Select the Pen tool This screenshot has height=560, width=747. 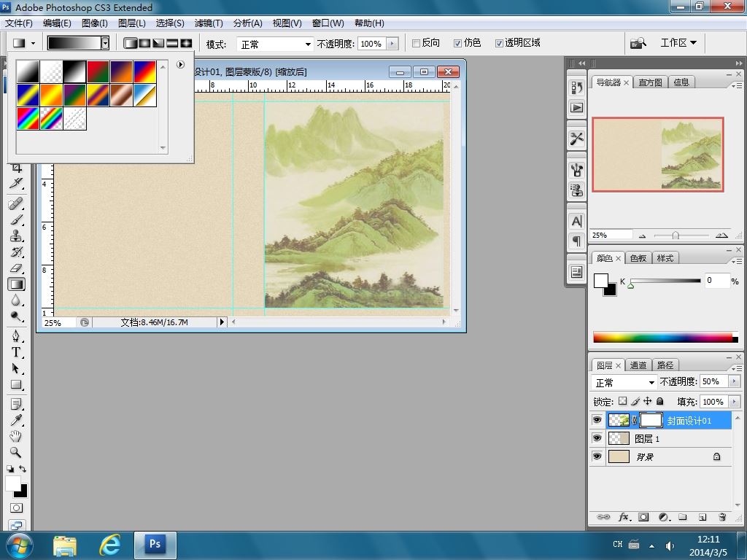coord(17,337)
